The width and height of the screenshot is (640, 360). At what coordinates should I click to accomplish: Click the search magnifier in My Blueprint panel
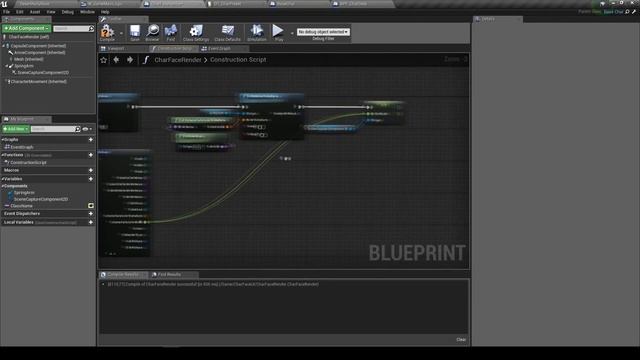tap(78, 129)
